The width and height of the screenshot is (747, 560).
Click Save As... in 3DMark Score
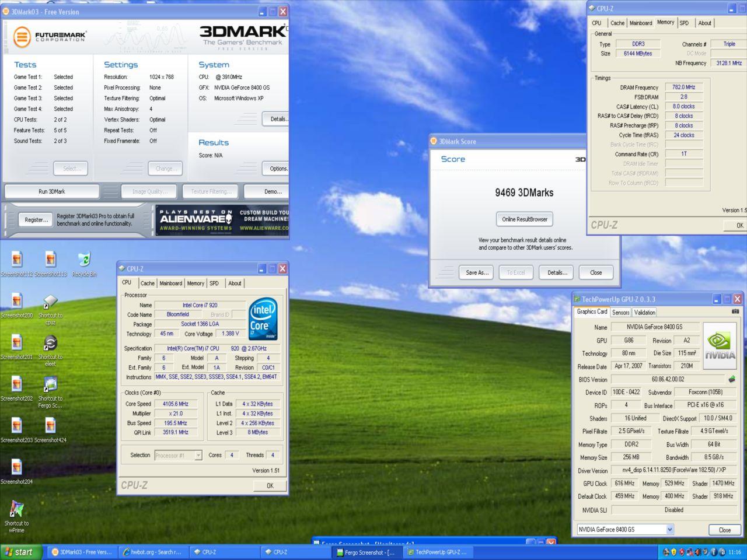[x=477, y=272]
